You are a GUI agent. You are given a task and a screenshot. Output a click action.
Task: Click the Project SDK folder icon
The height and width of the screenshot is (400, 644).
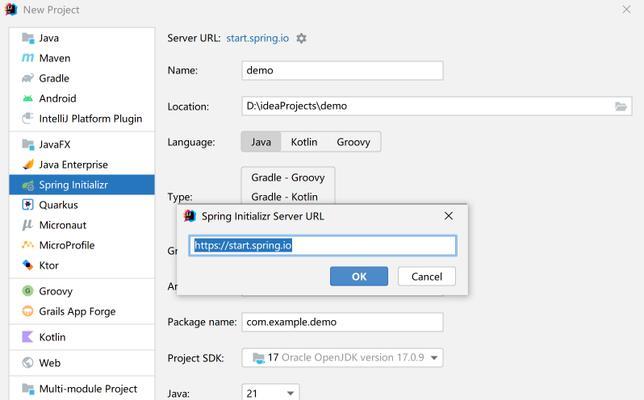click(258, 358)
